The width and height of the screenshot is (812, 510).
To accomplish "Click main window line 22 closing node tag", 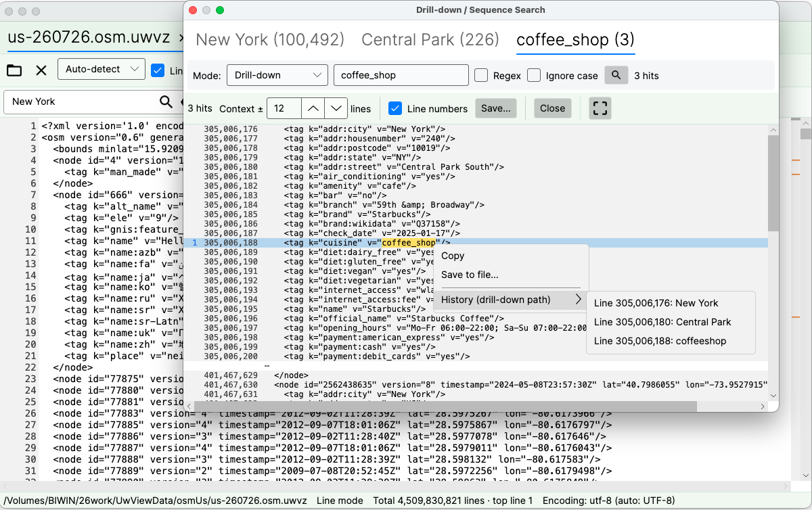I will point(72,367).
